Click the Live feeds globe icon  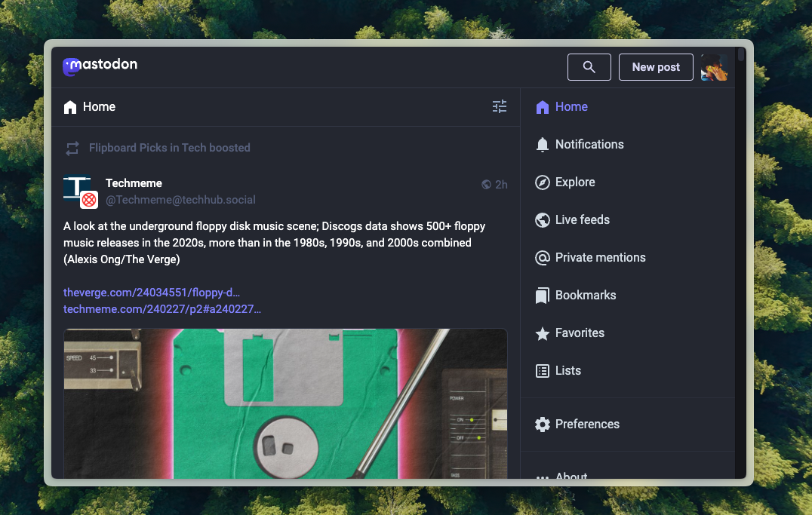pos(542,220)
